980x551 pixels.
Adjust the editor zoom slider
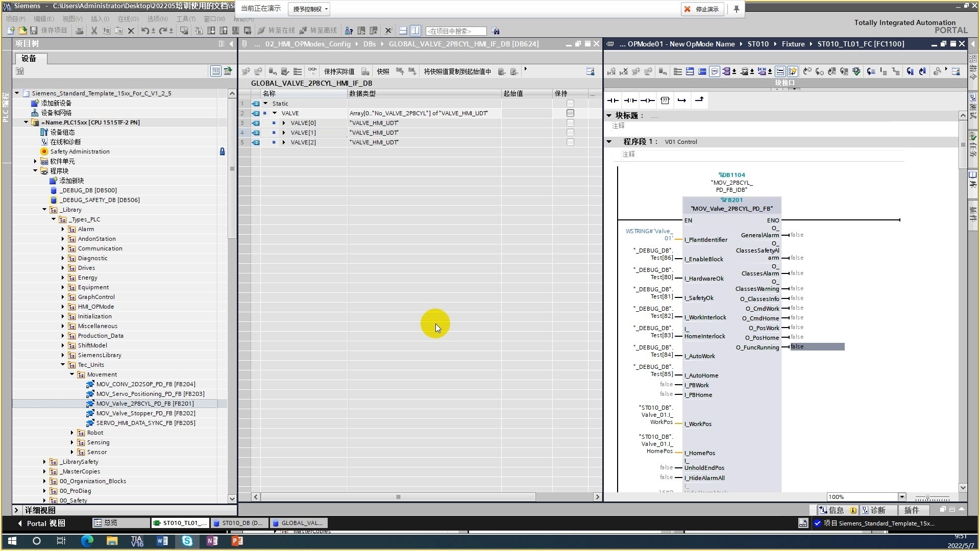pyautogui.click(x=927, y=497)
